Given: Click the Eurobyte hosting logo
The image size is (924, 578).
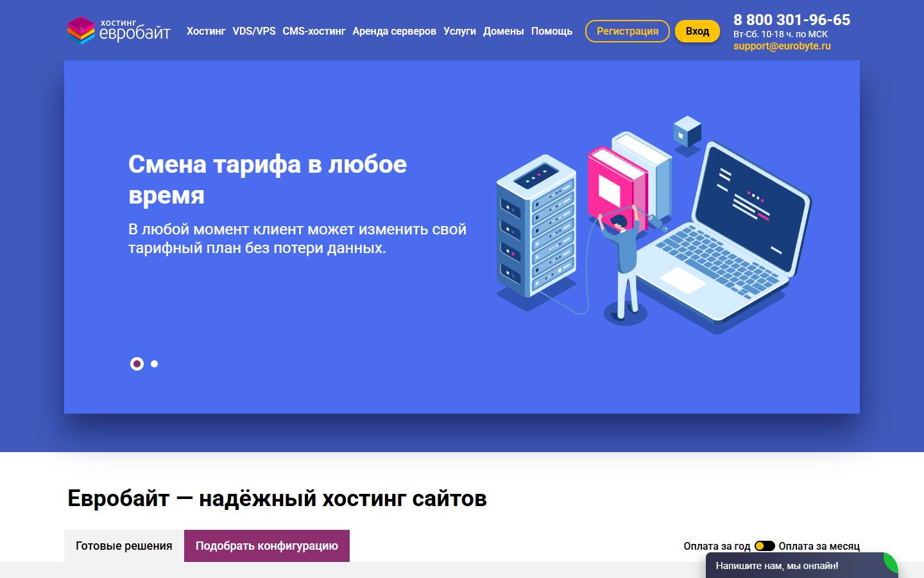Looking at the screenshot, I should pyautogui.click(x=119, y=30).
